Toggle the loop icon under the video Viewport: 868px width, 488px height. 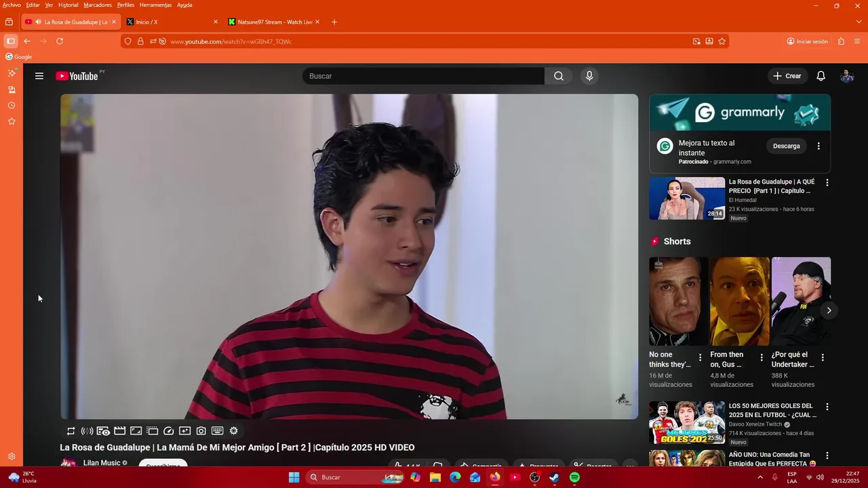tap(71, 431)
